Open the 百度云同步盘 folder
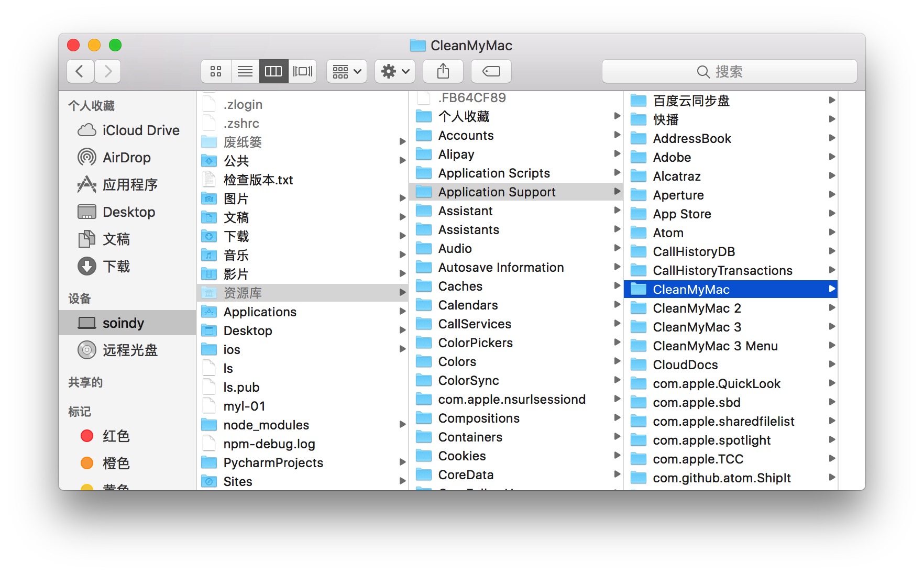 point(731,101)
